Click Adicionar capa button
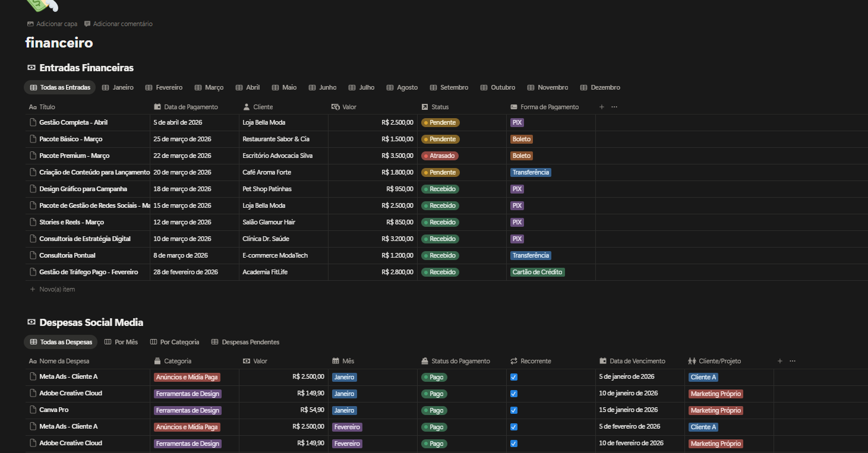Image resolution: width=868 pixels, height=453 pixels. [52, 24]
